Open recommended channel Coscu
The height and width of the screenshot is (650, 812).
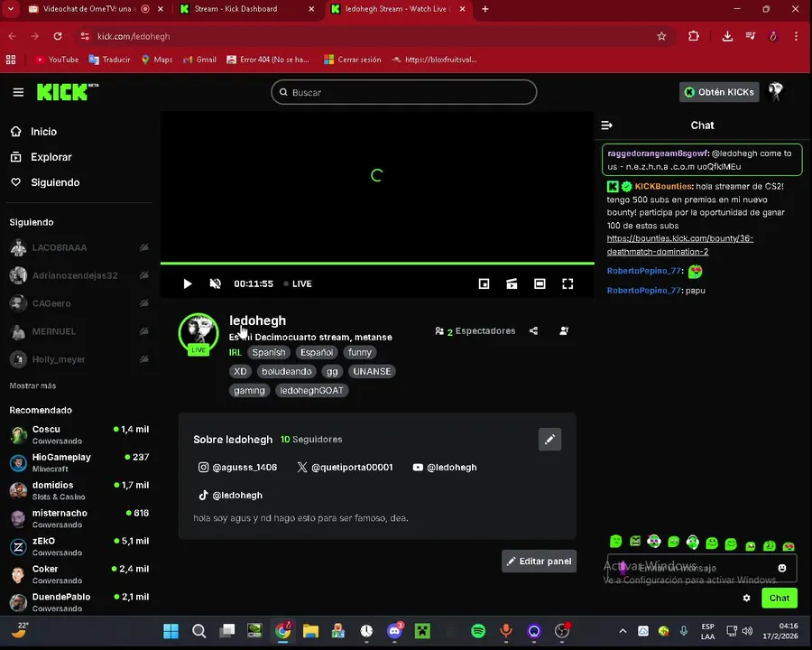pyautogui.click(x=79, y=435)
